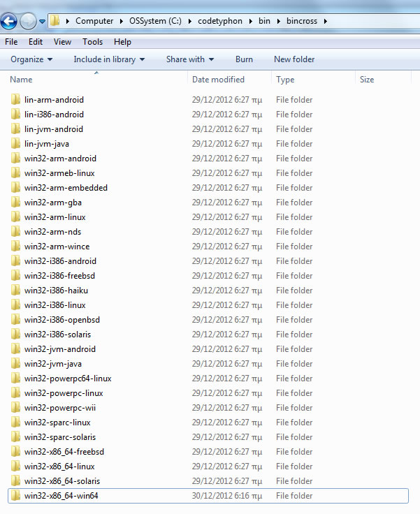The width and height of the screenshot is (420, 514).
Task: Select the win32-powerpc64-linux folder icon
Action: 15,379
